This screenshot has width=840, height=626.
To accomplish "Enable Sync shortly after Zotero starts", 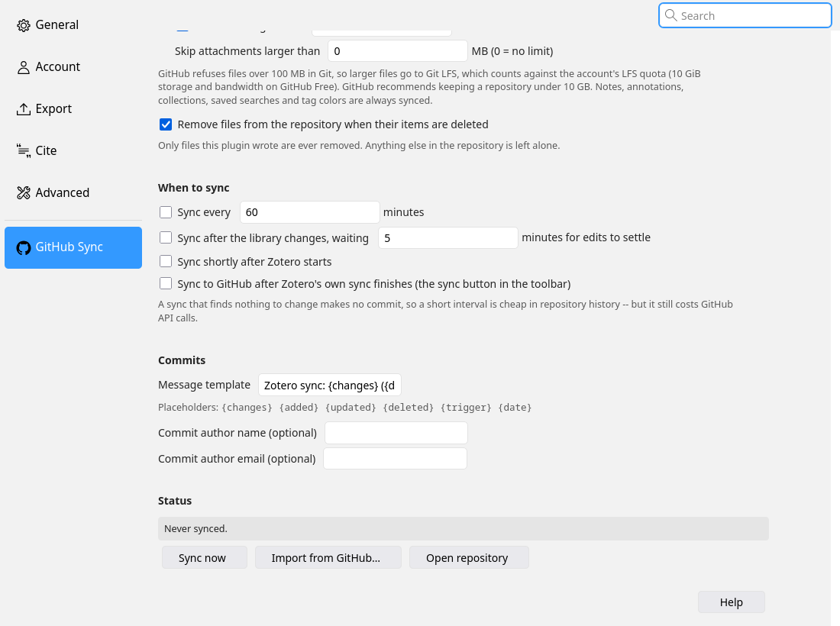I will point(166,261).
